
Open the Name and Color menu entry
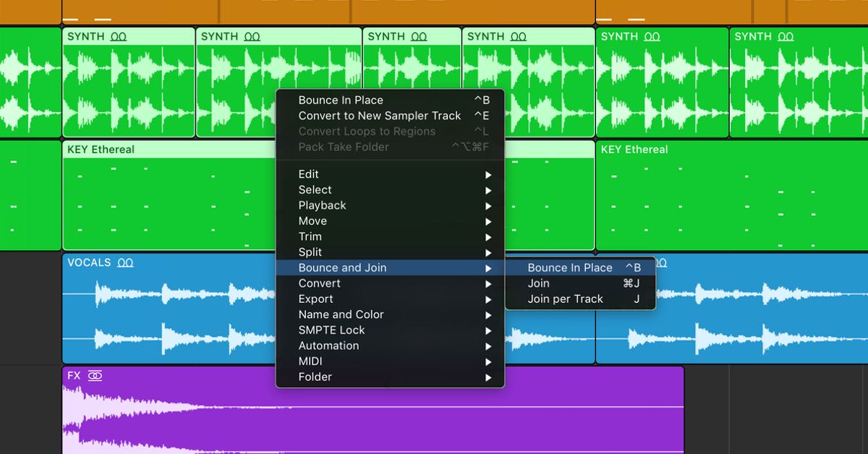(341, 315)
